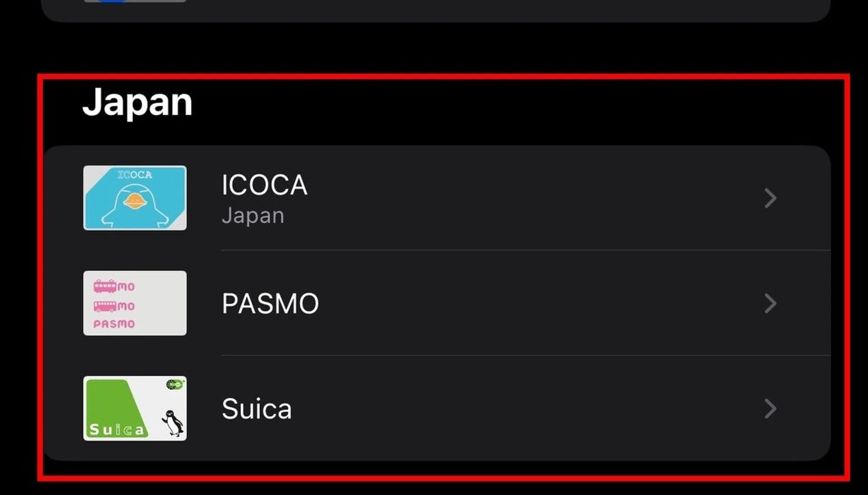Tap inside the Japan cards group panel
The height and width of the screenshot is (495, 868).
(434, 303)
